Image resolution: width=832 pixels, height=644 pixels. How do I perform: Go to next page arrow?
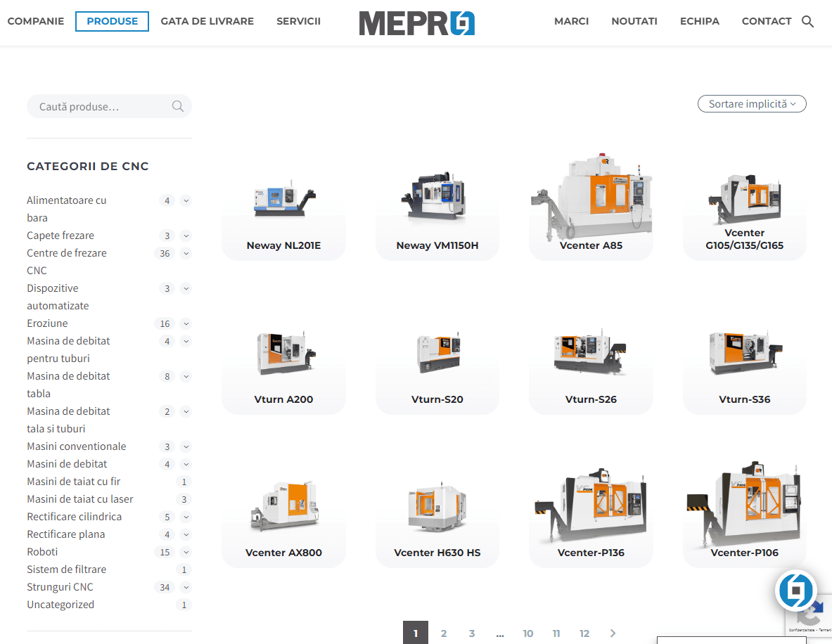pyautogui.click(x=613, y=633)
